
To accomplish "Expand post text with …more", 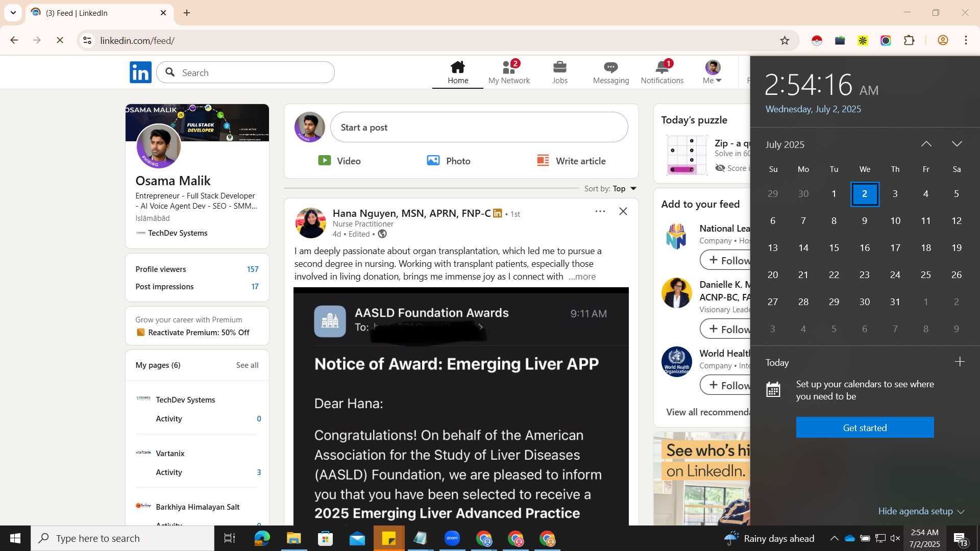I will (582, 277).
